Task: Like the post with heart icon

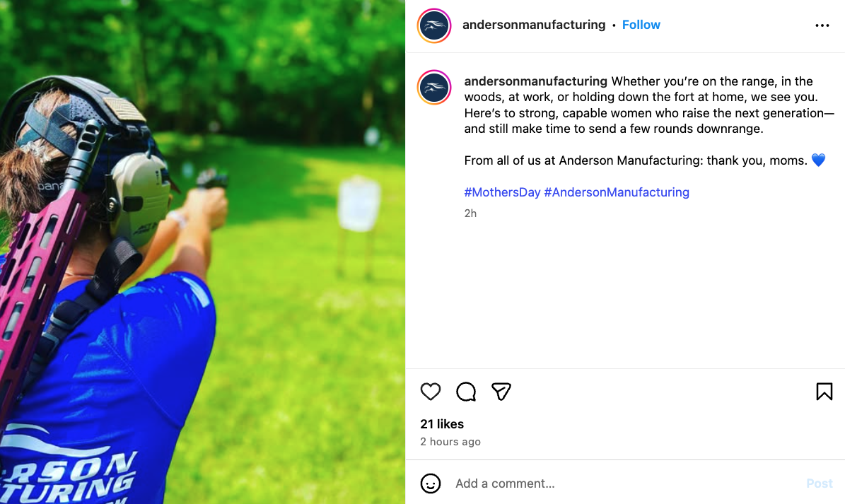Action: coord(430,392)
